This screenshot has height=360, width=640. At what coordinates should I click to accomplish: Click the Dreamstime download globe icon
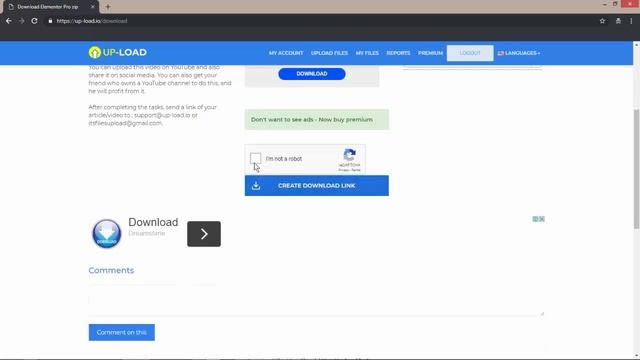107,234
